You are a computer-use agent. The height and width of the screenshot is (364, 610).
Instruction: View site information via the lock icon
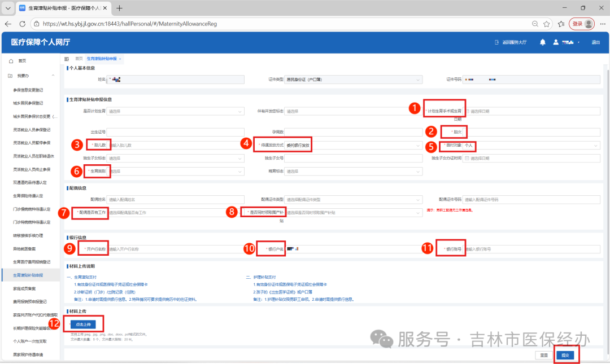pyautogui.click(x=37, y=24)
